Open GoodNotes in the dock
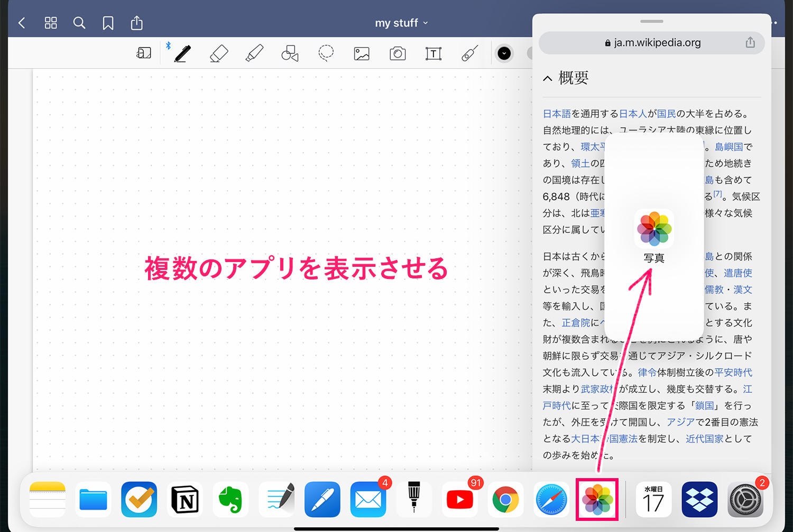Screen dimensions: 793x532 276,499
